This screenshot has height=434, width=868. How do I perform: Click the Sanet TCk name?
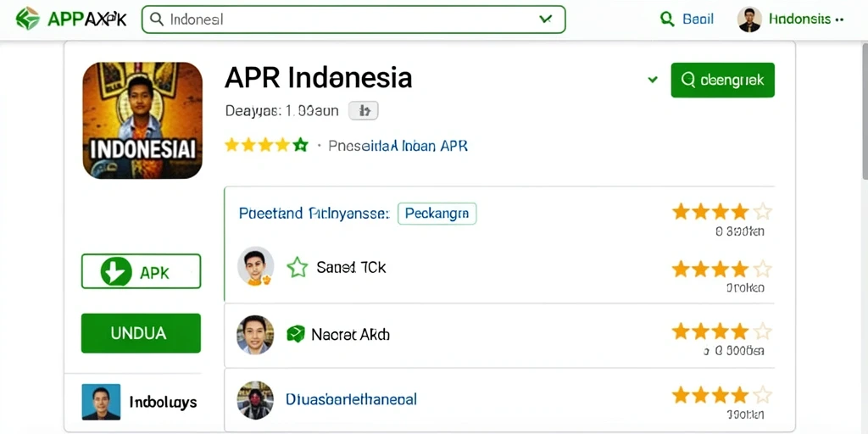tap(351, 267)
